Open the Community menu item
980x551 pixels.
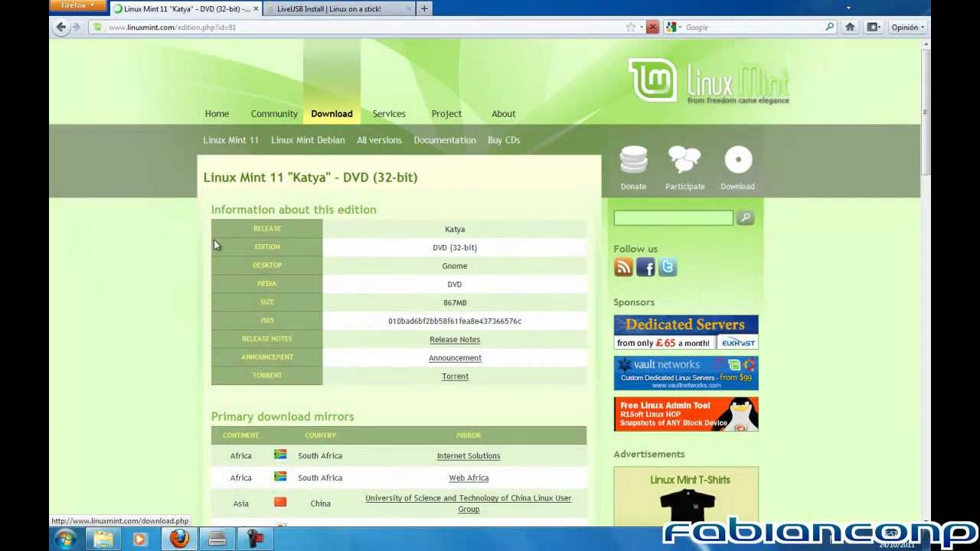click(x=274, y=113)
